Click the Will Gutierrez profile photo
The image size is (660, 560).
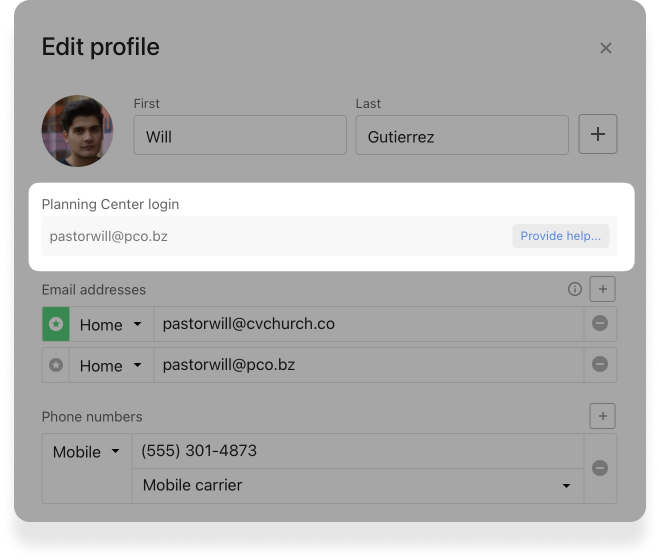coord(77,131)
